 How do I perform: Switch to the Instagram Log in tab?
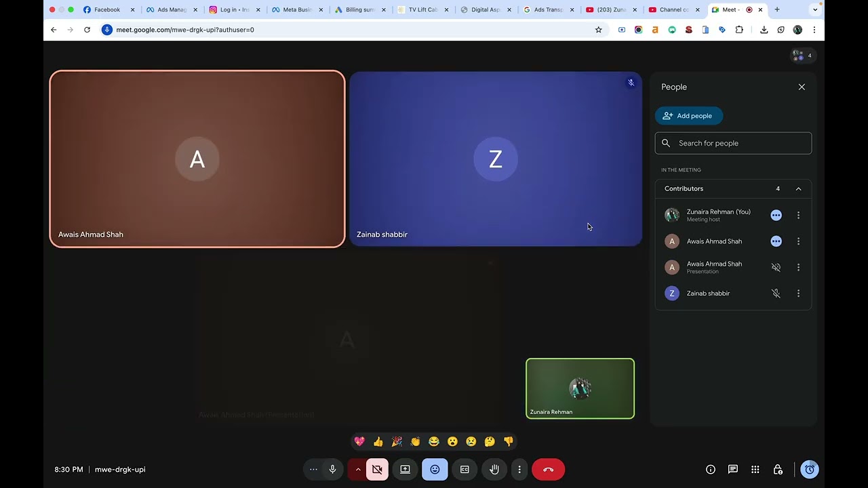point(234,9)
